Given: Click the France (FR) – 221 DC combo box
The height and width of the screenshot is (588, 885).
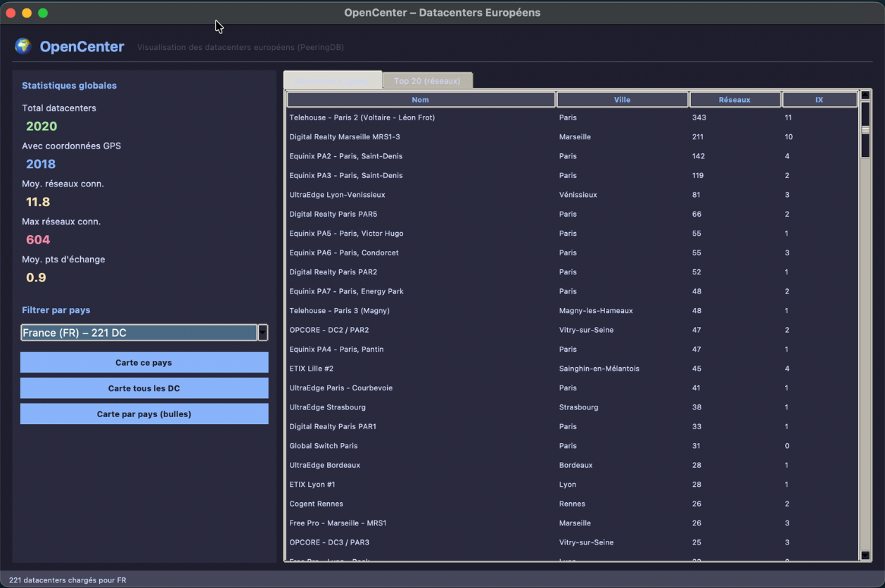Looking at the screenshot, I should [x=139, y=333].
